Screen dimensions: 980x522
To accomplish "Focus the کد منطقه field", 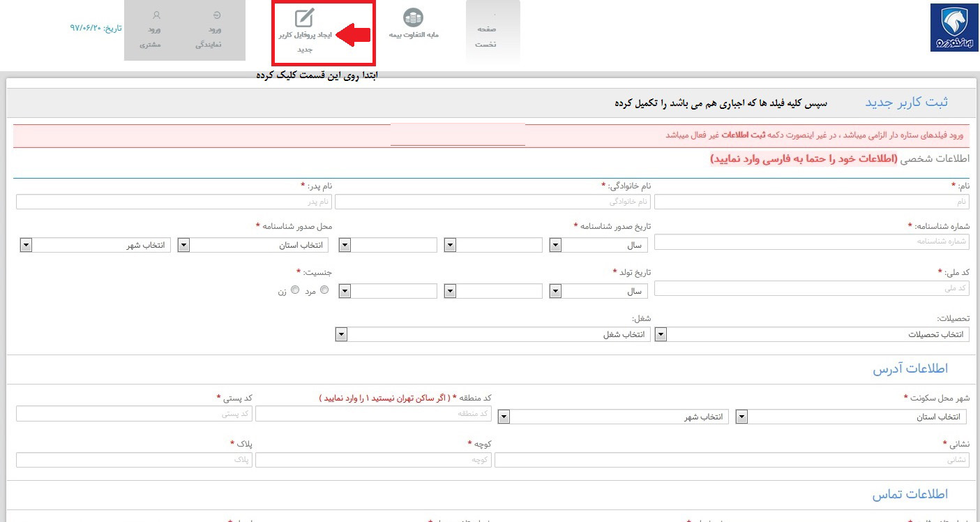I will [373, 413].
